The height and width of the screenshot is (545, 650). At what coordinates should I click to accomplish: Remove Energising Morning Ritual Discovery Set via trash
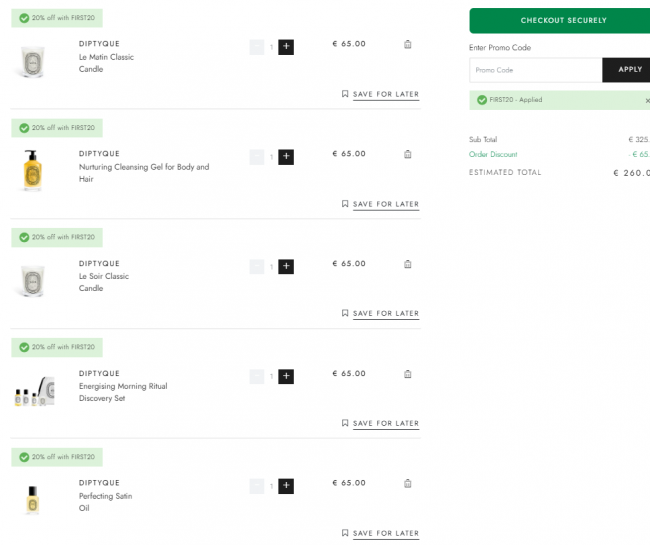pos(407,374)
